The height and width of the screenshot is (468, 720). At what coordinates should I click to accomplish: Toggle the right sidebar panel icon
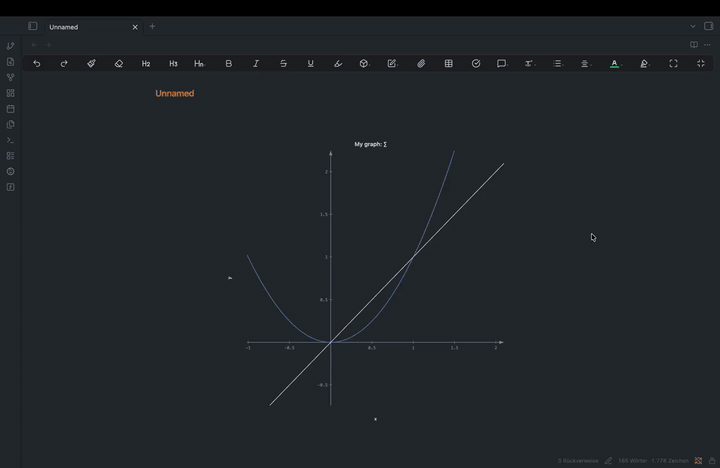709,26
